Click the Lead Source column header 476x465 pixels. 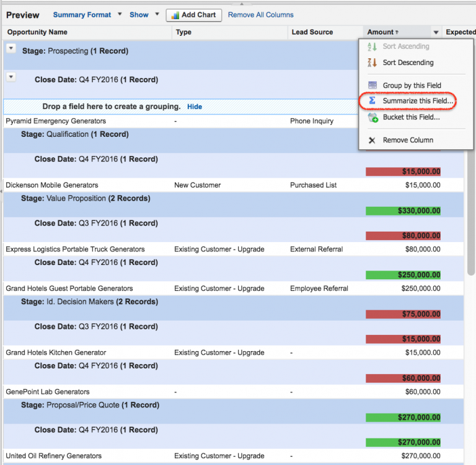tap(312, 32)
